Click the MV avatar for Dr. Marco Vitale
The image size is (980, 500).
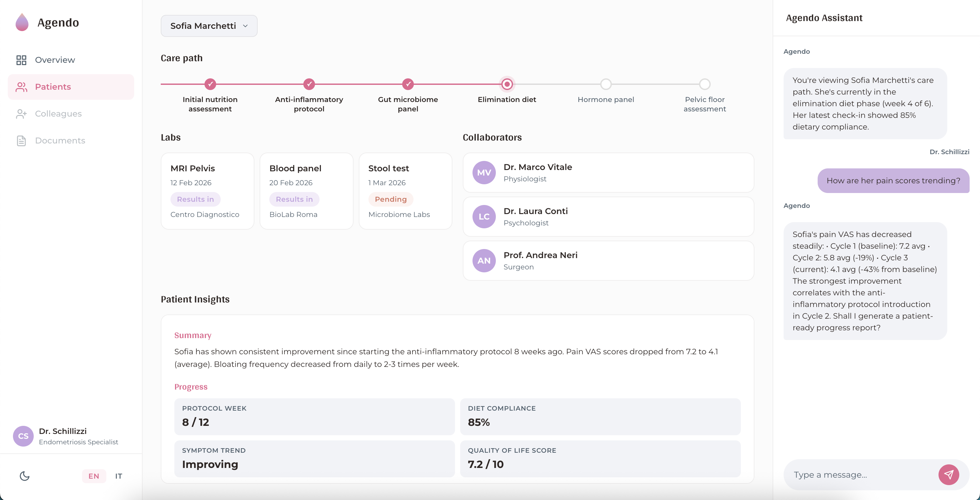(484, 173)
